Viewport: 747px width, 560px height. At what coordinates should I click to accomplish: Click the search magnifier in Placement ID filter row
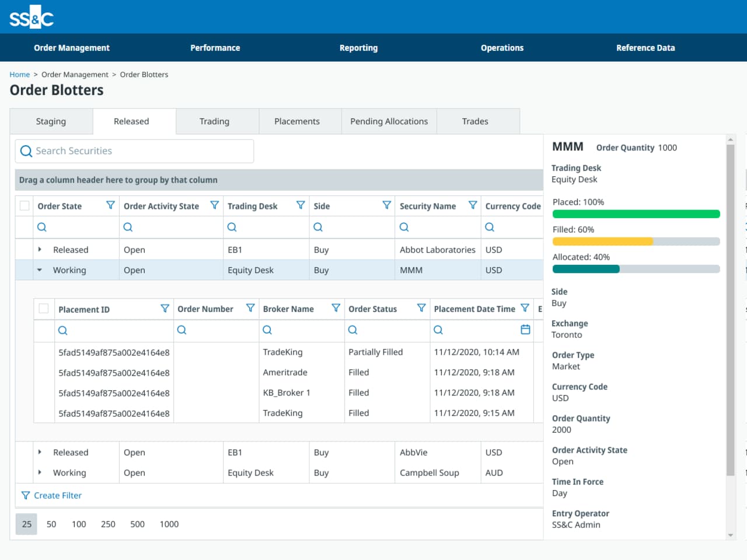[x=62, y=330]
